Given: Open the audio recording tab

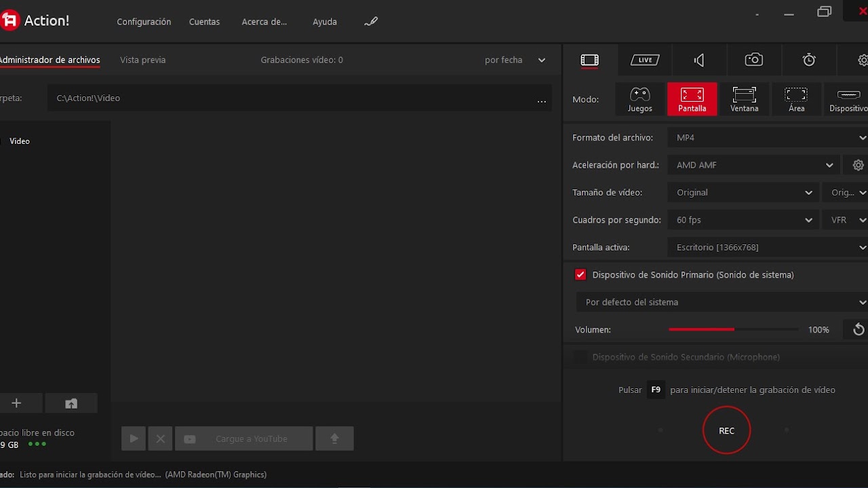Looking at the screenshot, I should (x=699, y=60).
